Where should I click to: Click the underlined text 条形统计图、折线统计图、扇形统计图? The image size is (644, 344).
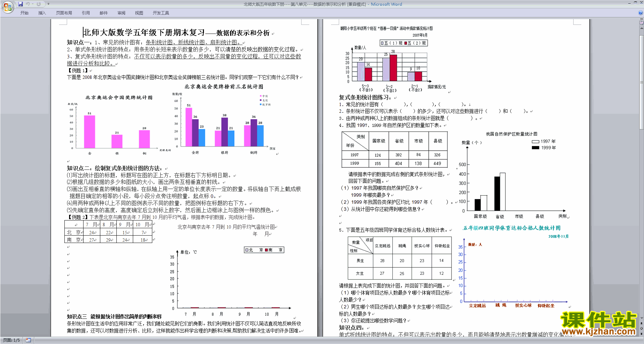(193, 43)
